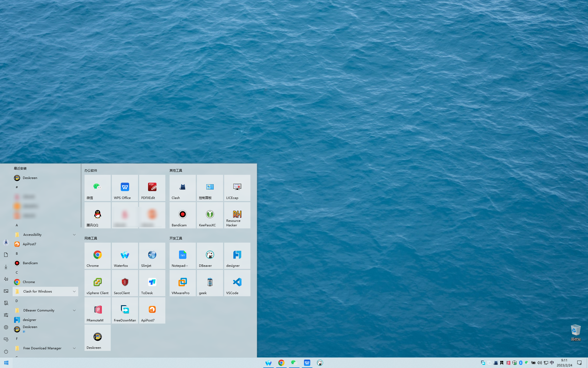Image resolution: width=588 pixels, height=368 pixels.
Task: Jump to letter A section header
Action: pos(17,225)
